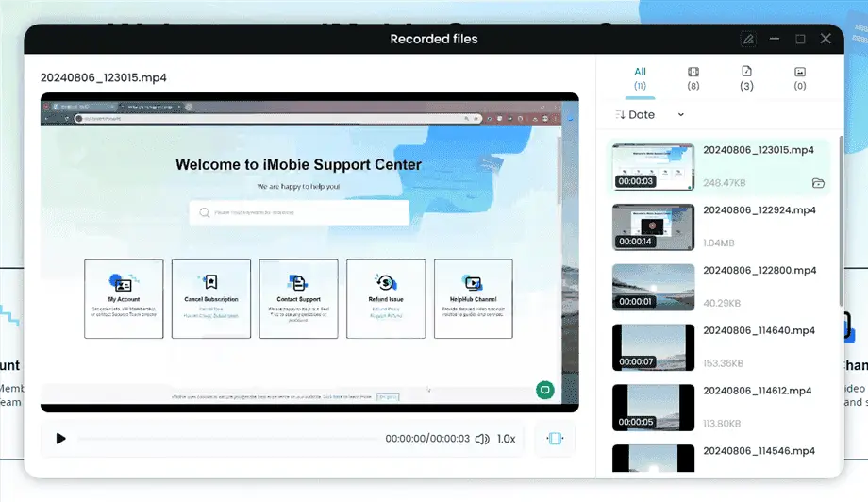Click the edit pencil icon in title bar
This screenshot has width=868, height=502.
click(x=748, y=40)
